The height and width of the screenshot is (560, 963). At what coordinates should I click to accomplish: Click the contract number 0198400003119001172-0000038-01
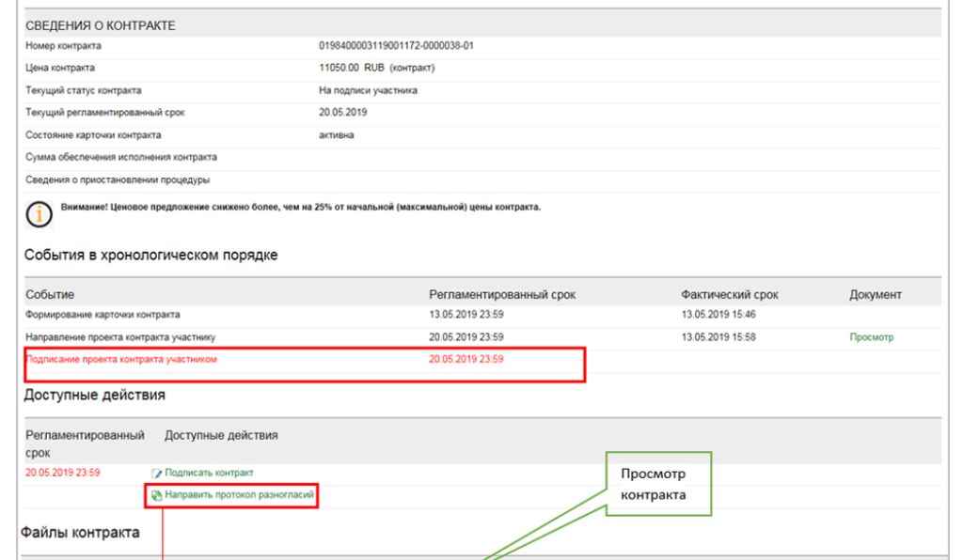[395, 45]
